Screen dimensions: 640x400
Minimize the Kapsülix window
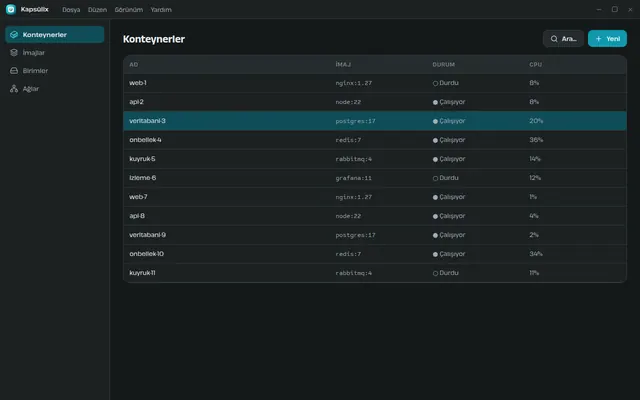pos(599,9)
